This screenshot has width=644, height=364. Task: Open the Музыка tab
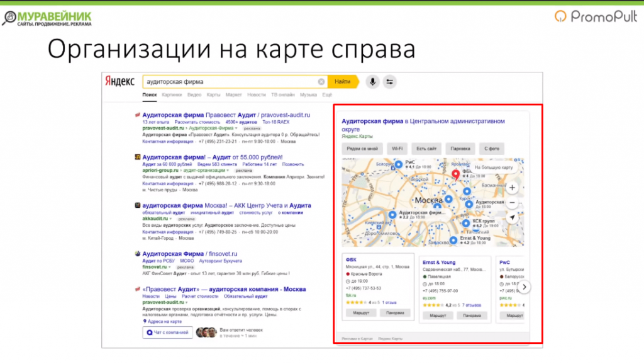[x=308, y=95]
